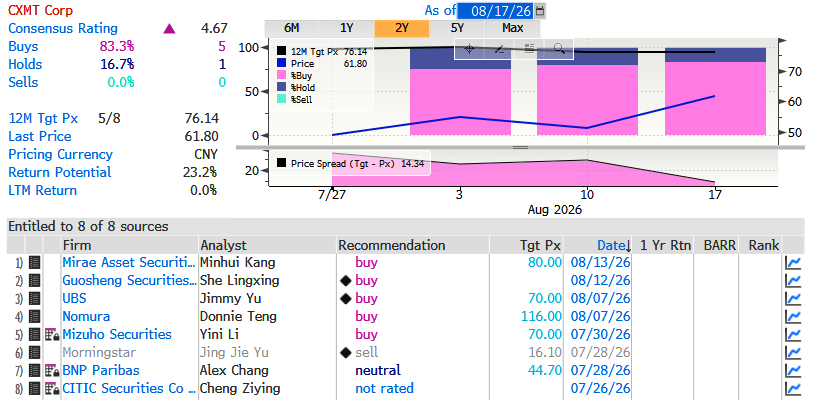Open report document icon for Morningstar row
Viewport: 814px width, 400px height.
pos(34,353)
